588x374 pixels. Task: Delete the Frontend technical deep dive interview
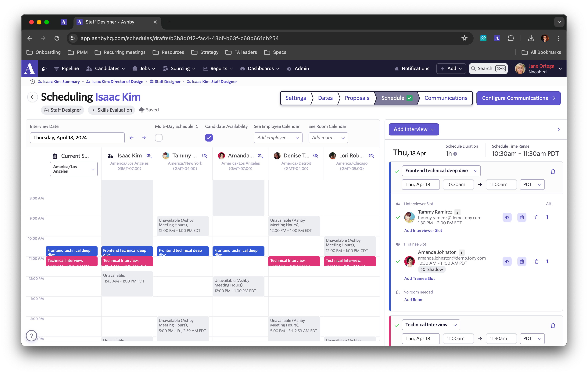[x=553, y=171]
